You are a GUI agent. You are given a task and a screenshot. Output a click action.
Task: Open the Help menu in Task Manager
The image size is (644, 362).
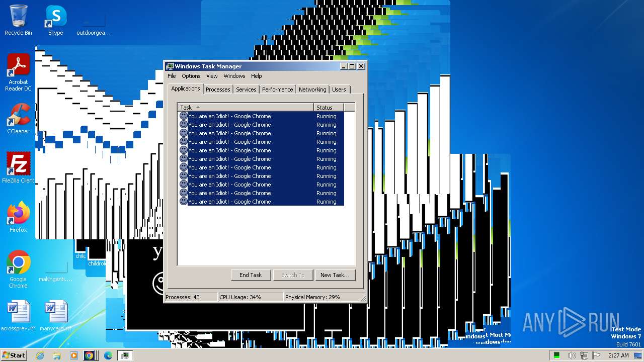[256, 76]
